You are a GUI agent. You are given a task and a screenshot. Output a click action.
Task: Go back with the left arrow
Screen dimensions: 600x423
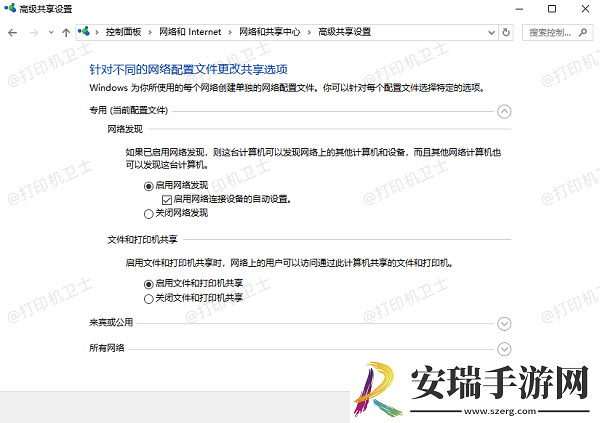click(13, 33)
